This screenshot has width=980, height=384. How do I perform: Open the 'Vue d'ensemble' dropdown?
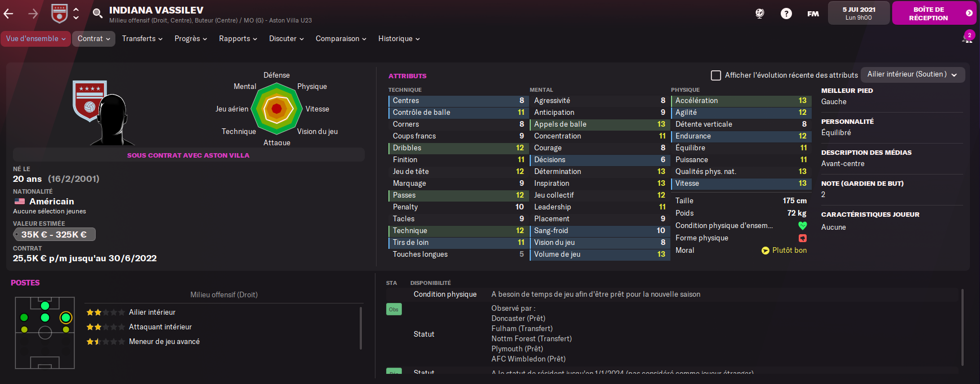pos(35,39)
